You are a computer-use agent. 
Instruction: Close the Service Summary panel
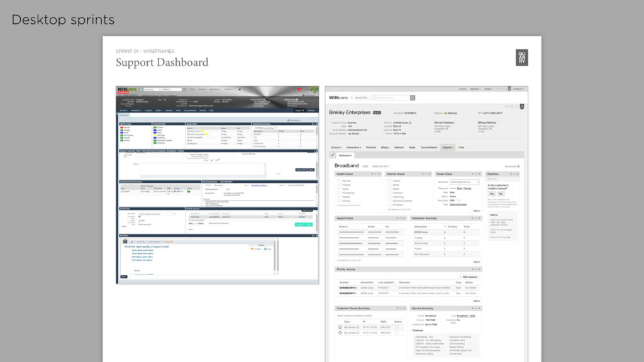pos(478,309)
